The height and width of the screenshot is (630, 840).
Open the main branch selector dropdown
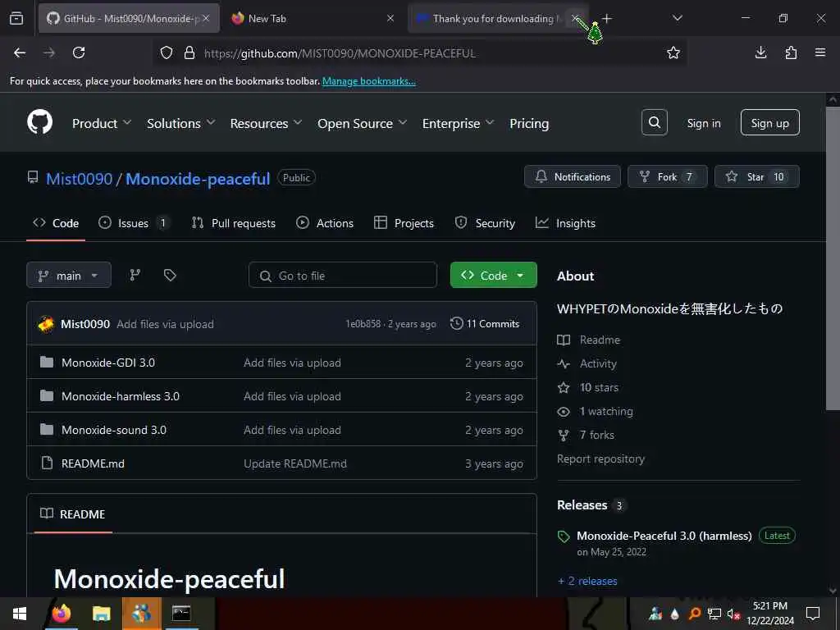tap(69, 275)
